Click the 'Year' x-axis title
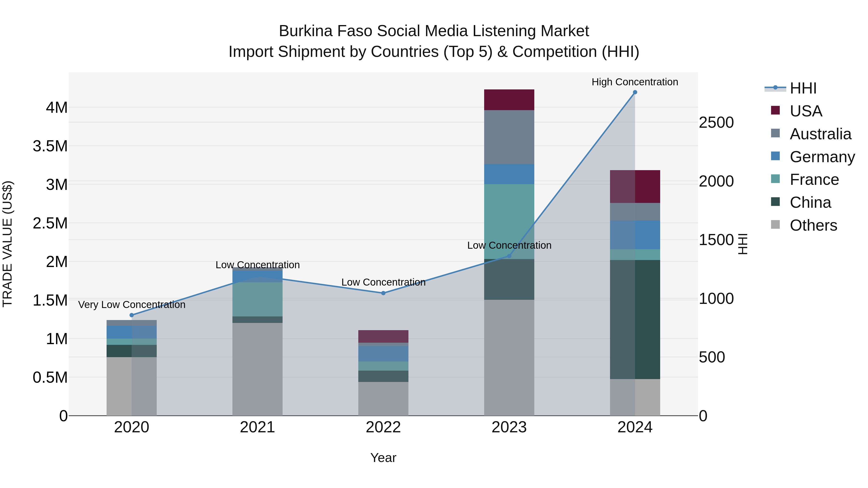Viewport: 868px width, 488px height. click(383, 458)
